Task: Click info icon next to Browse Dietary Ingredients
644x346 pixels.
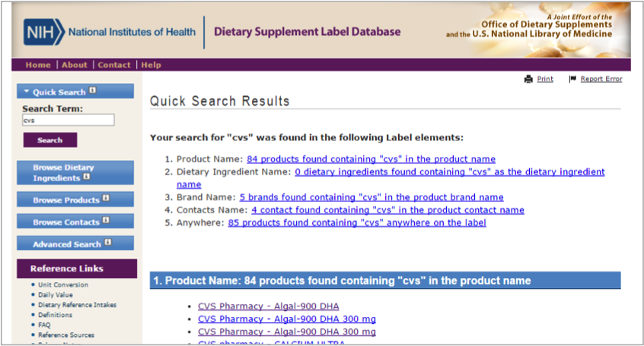Action: point(87,177)
